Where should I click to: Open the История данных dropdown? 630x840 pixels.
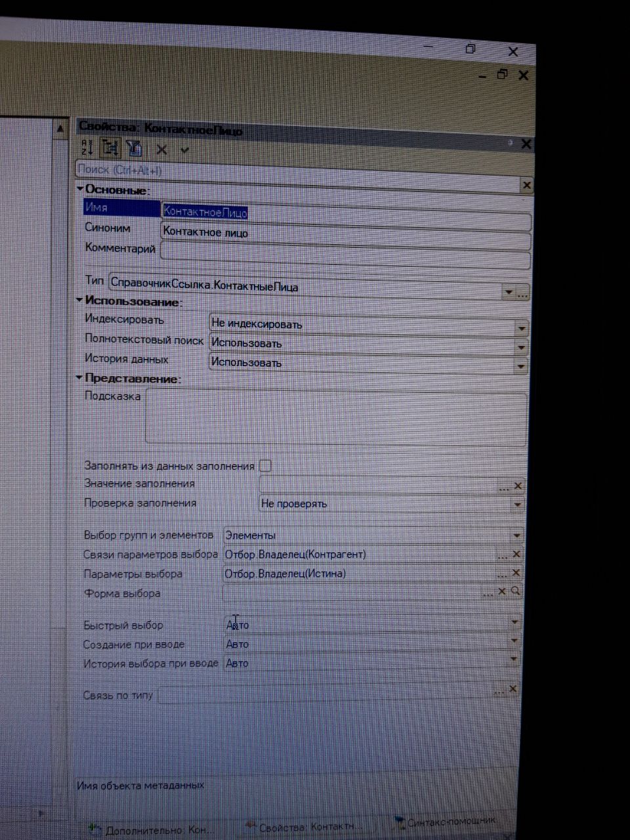click(x=521, y=366)
